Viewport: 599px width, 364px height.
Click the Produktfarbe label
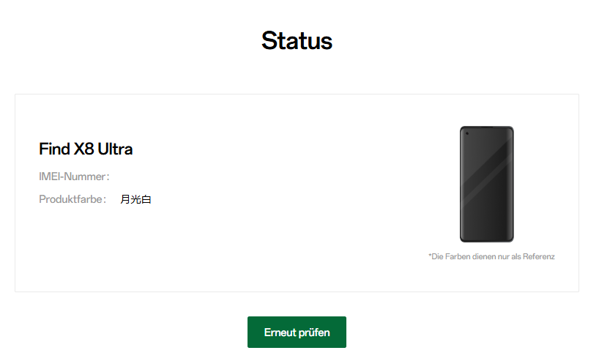(72, 199)
